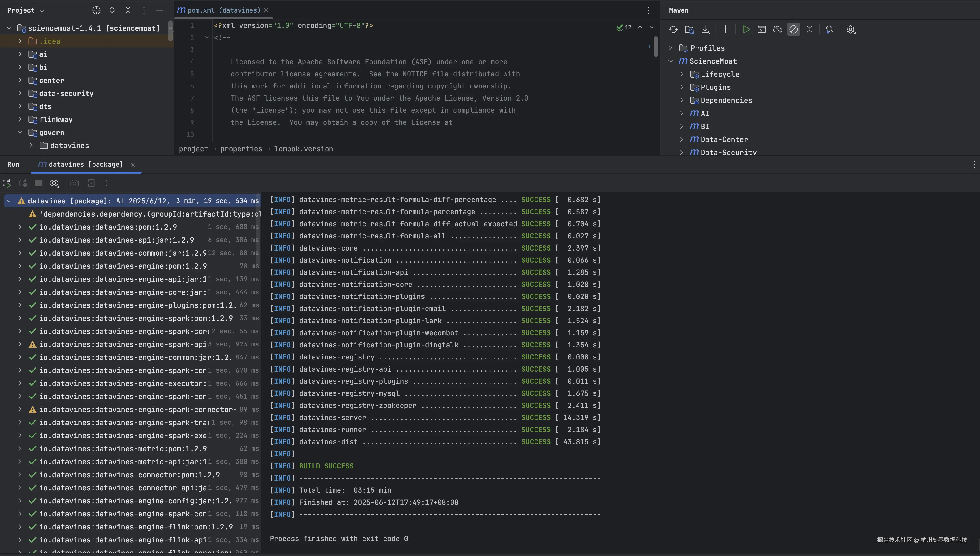Toggle Offline Mode in Maven toolbar
980x556 pixels.
click(778, 29)
